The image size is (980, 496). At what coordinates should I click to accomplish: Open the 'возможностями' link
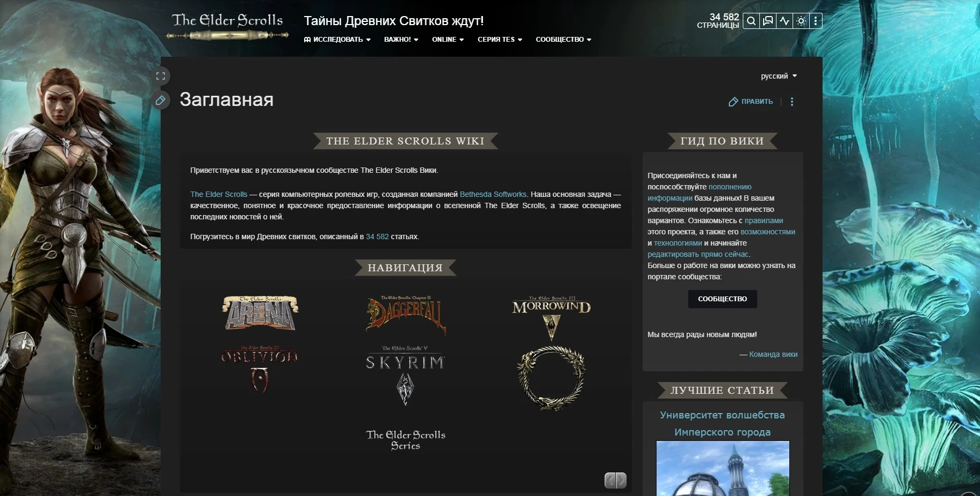(768, 232)
